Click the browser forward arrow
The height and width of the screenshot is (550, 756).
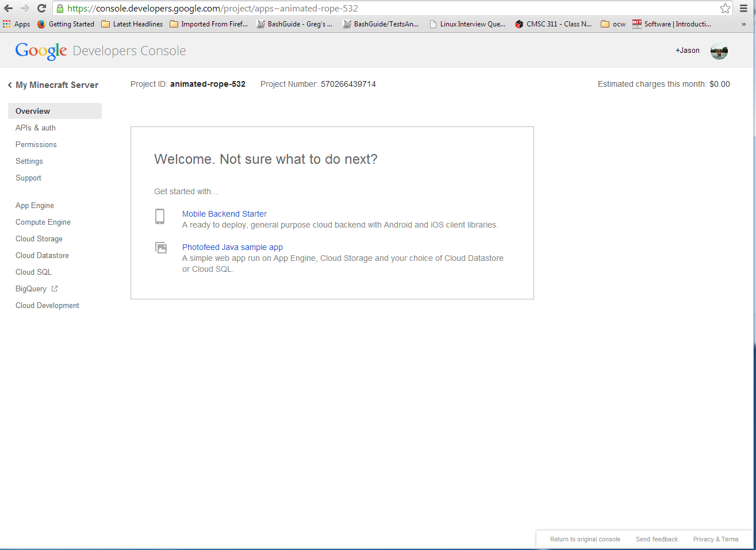click(25, 8)
